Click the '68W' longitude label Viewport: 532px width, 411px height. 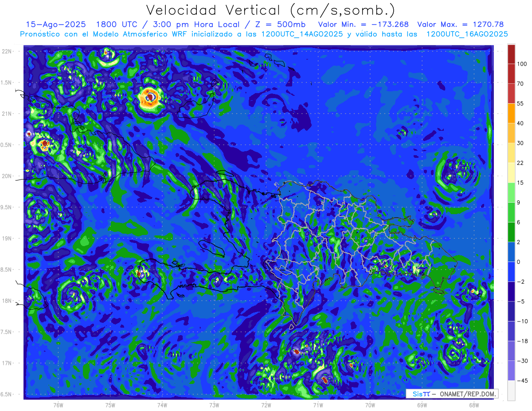[474, 405]
